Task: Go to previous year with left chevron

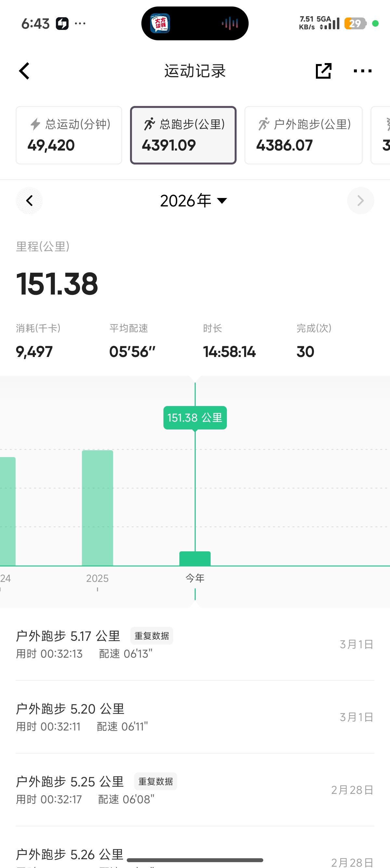Action: pos(29,201)
